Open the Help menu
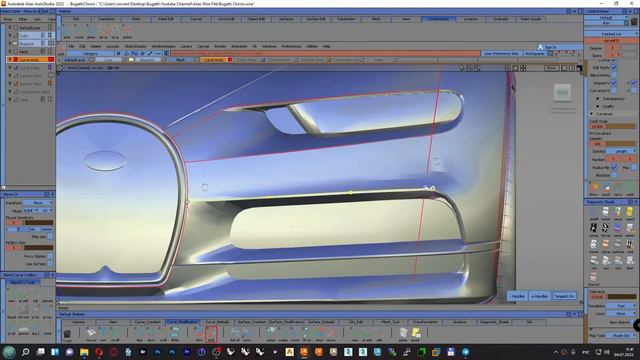This screenshot has height=360, width=640. click(326, 46)
